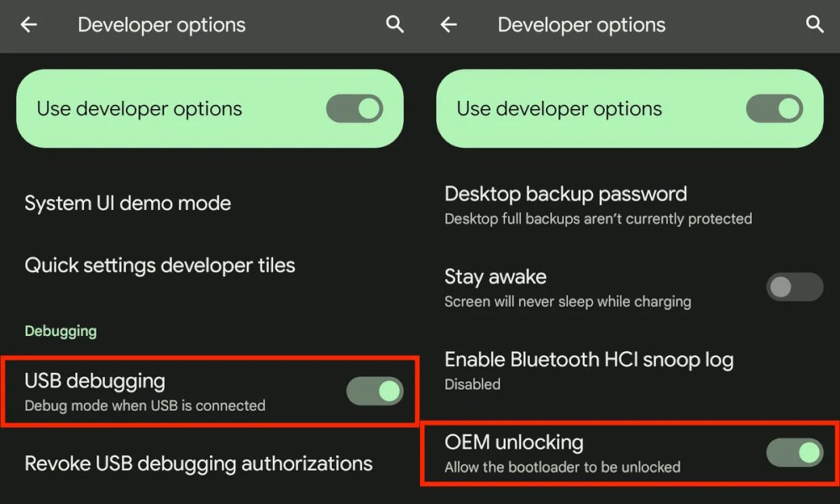Turn off the OEM unlocking switch
The image size is (840, 504).
pyautogui.click(x=795, y=453)
